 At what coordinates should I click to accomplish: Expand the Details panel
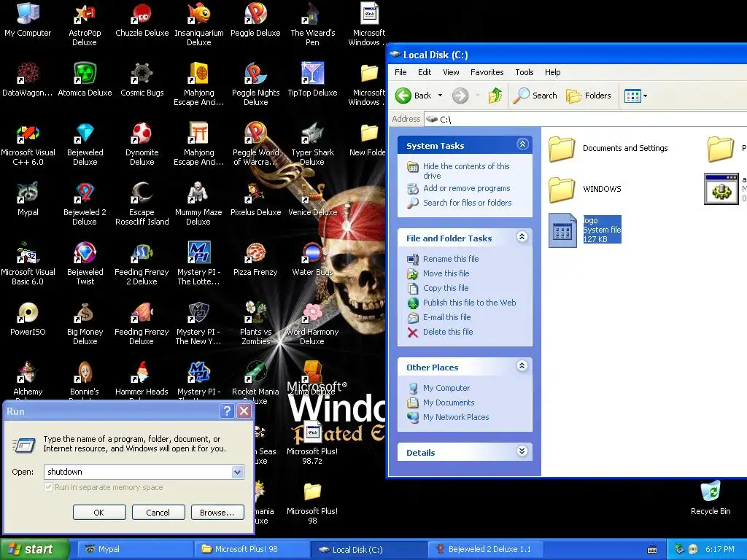522,451
